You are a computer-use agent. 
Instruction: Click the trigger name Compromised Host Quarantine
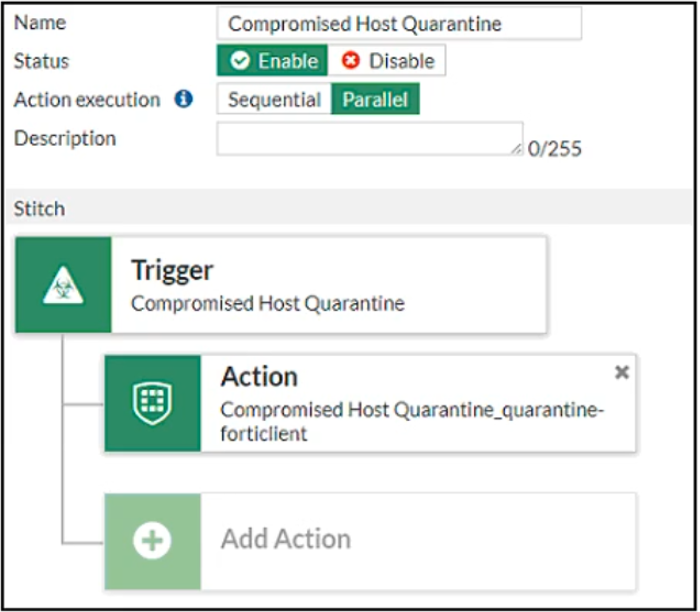[x=268, y=303]
